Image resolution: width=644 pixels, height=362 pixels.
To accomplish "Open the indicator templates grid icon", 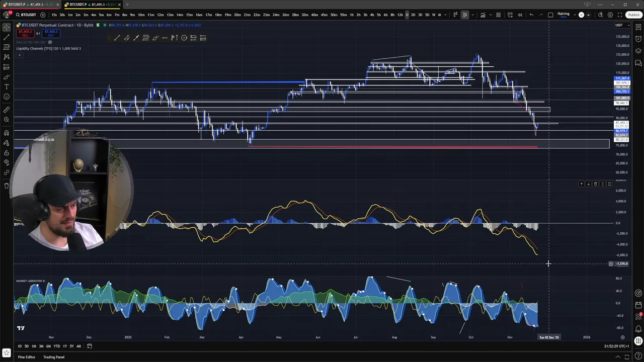I will tap(499, 15).
